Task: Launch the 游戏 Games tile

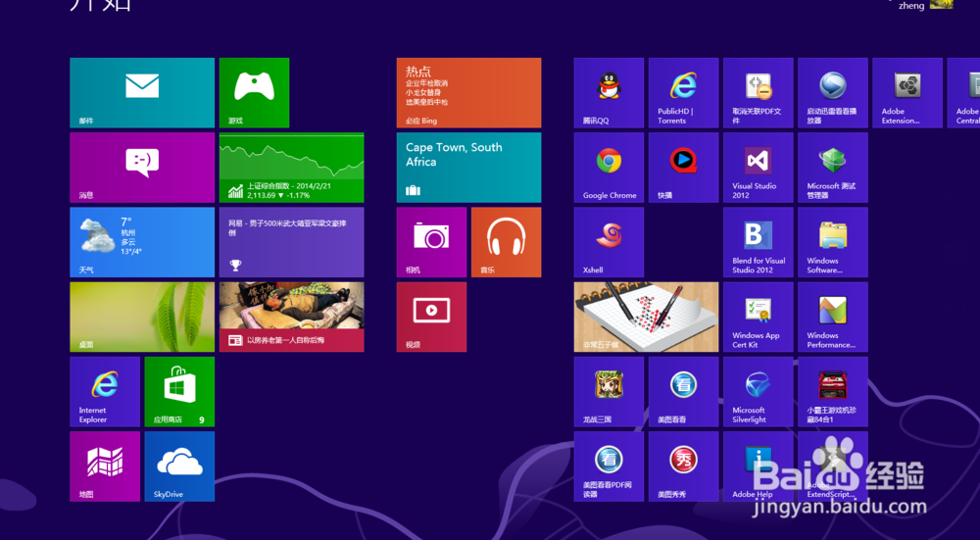Action: [254, 92]
